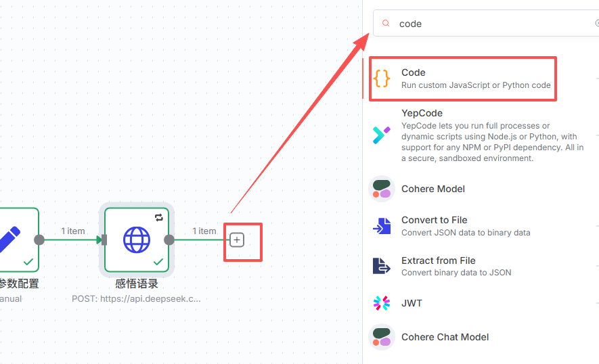
Task: Click 'Convert binary data to JSON' text
Action: pyautogui.click(x=456, y=273)
